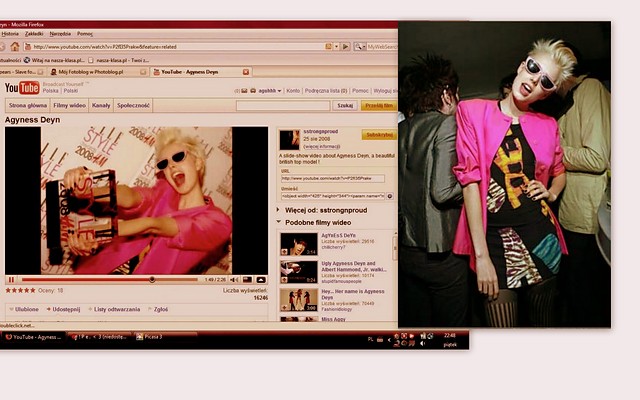Click 'nasza-klasa.pl - Twoi z...' bookmark
Viewport: 640px width, 400px height.
[118, 60]
